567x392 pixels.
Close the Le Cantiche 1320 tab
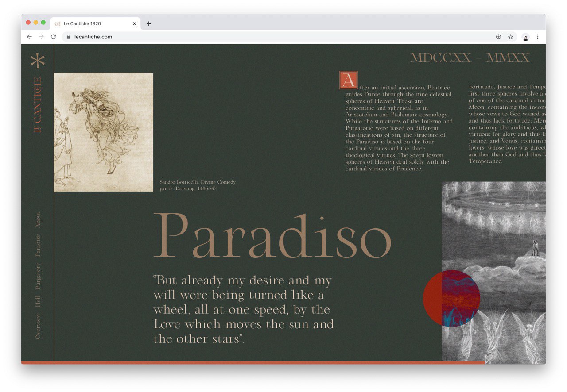tap(134, 24)
